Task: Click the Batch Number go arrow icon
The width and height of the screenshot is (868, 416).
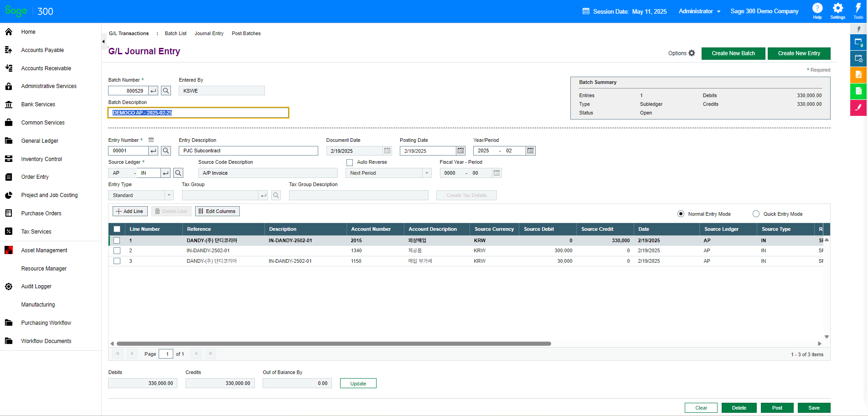Action: [x=154, y=91]
